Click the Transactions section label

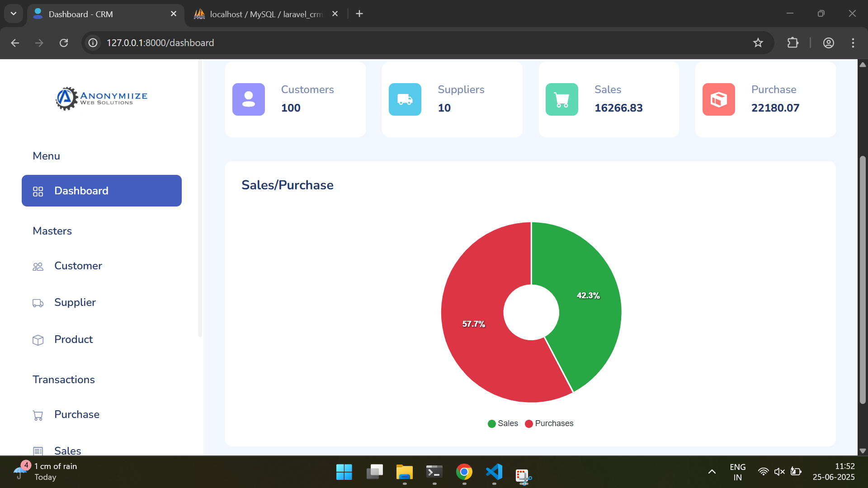64,380
